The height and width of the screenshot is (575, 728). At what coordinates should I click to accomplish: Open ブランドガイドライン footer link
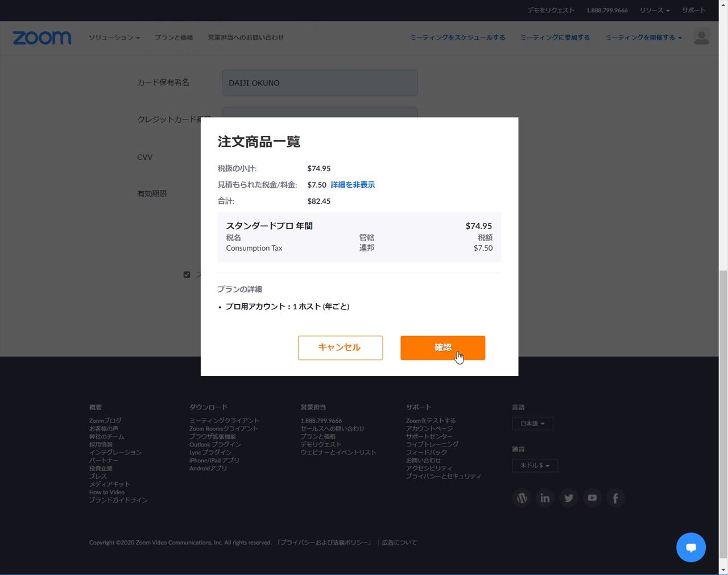click(x=118, y=500)
